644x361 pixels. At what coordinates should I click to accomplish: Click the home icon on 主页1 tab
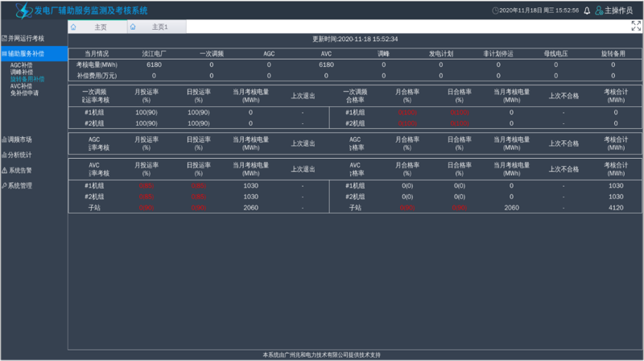click(x=132, y=27)
